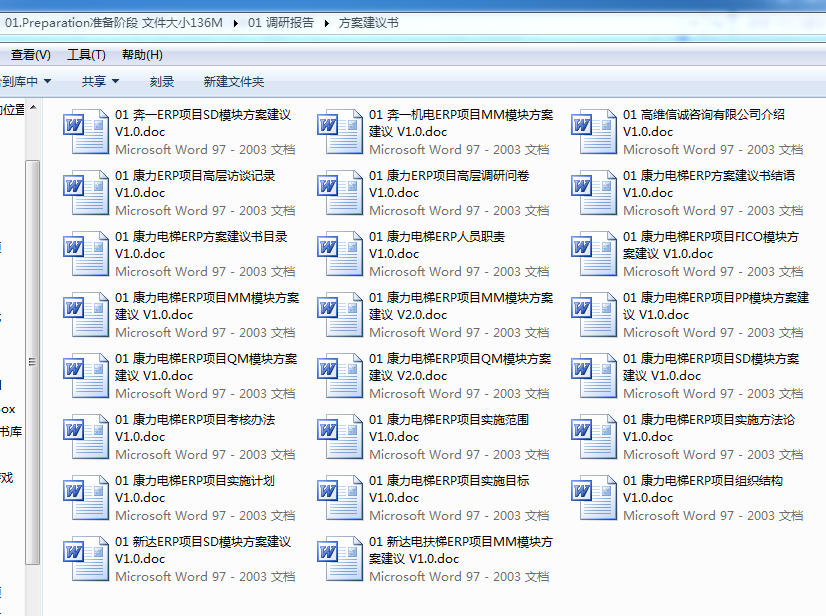Screen dimensions: 826x616
Task: Click Word icon of 康力电梯ERP项目实施范围 V1.0.doc
Action: (x=340, y=437)
